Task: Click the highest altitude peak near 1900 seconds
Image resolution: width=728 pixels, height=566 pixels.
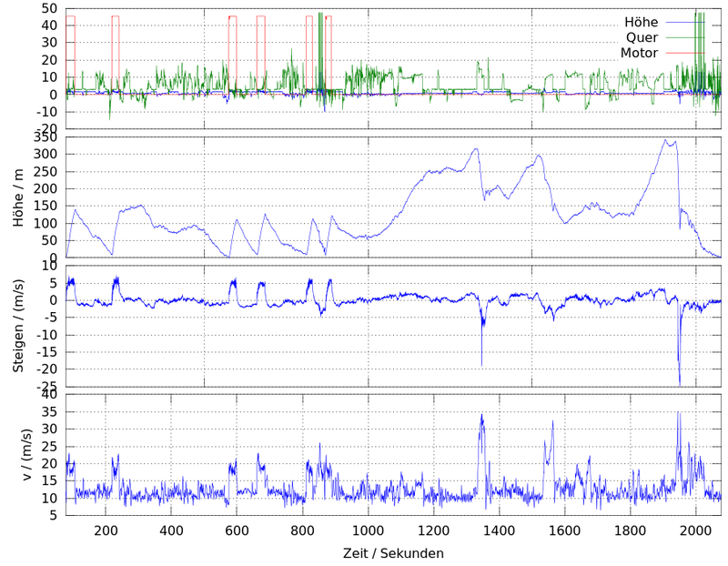Action: pos(665,140)
